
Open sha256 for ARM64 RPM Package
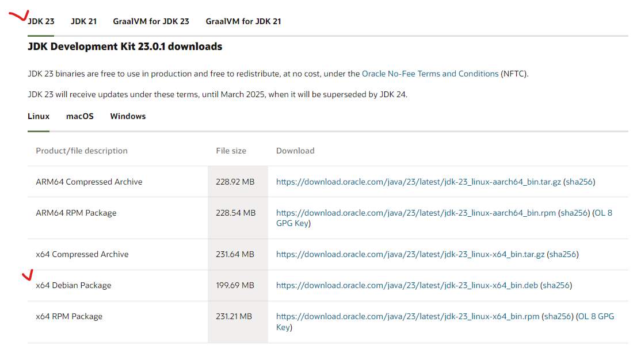(x=574, y=213)
